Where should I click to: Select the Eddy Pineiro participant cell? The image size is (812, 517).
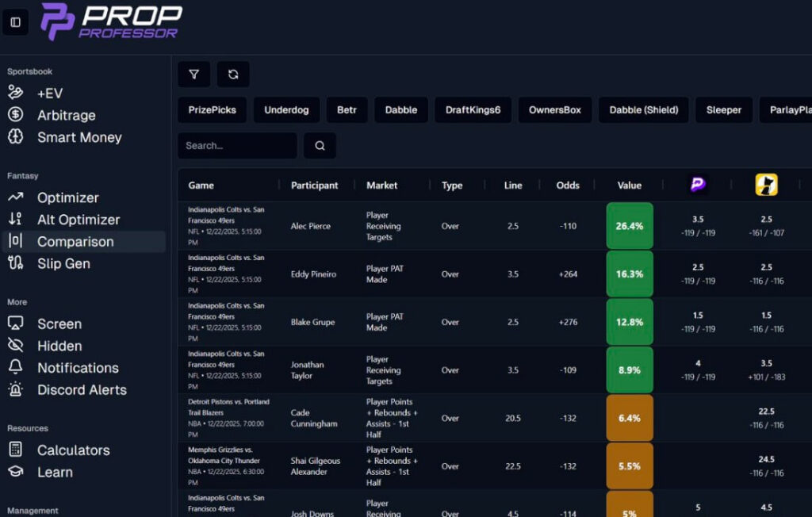[313, 274]
